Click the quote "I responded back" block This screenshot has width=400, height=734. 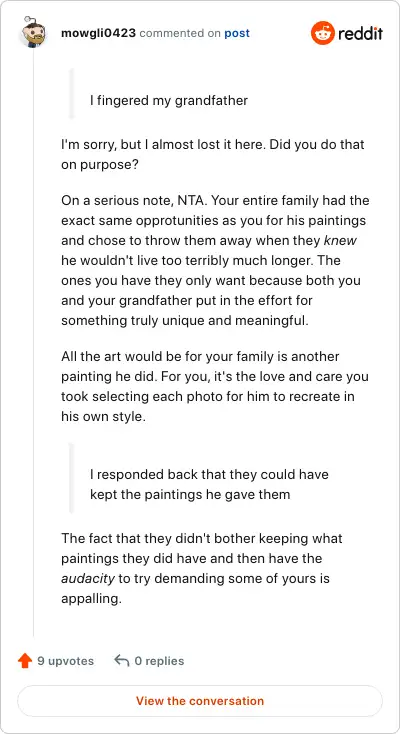coord(209,484)
